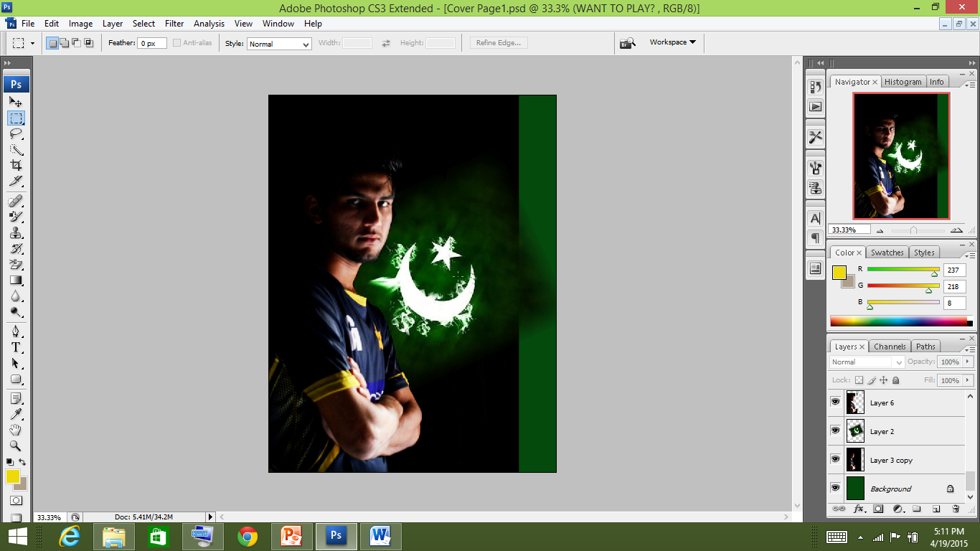
Task: Select the Lasso tool
Action: tap(16, 133)
